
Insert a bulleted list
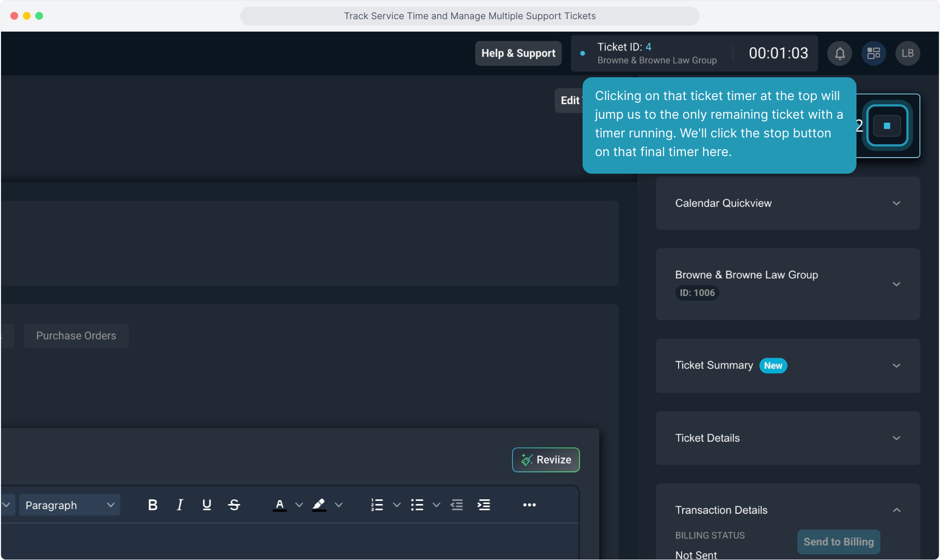click(x=417, y=505)
